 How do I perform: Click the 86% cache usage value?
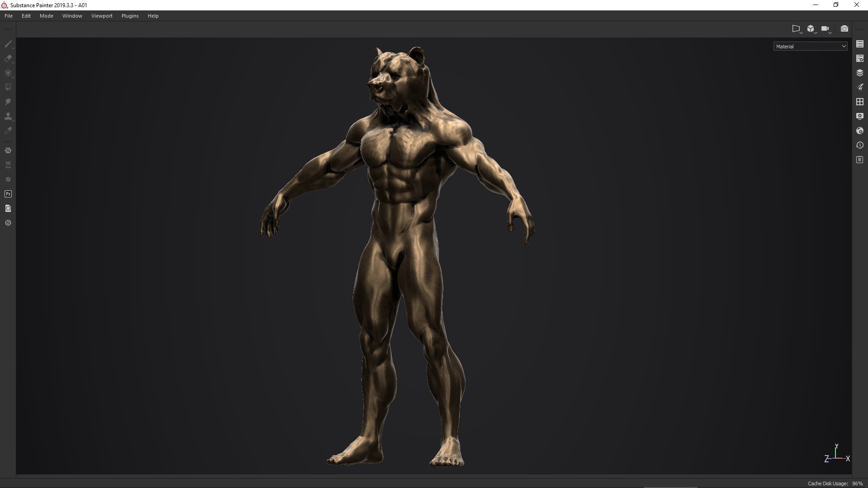pyautogui.click(x=858, y=483)
